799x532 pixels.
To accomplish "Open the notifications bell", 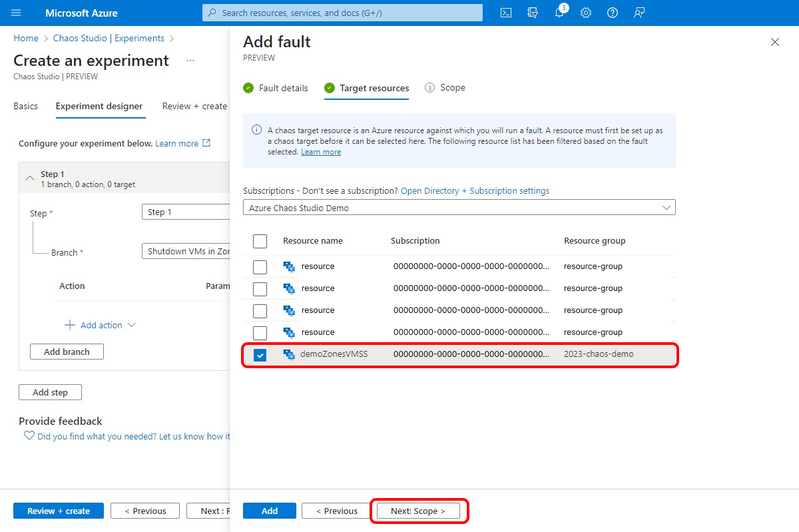I will [559, 13].
